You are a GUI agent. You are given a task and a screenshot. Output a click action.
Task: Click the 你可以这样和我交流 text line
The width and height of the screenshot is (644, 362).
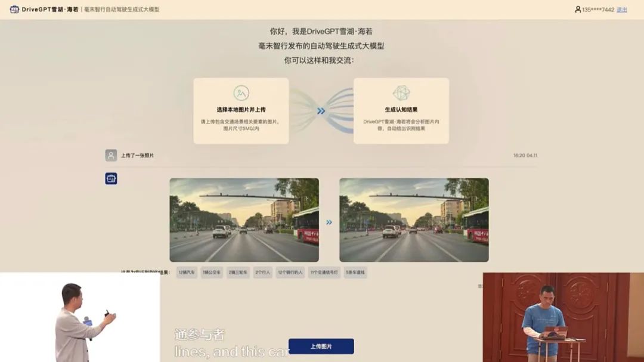[319, 60]
